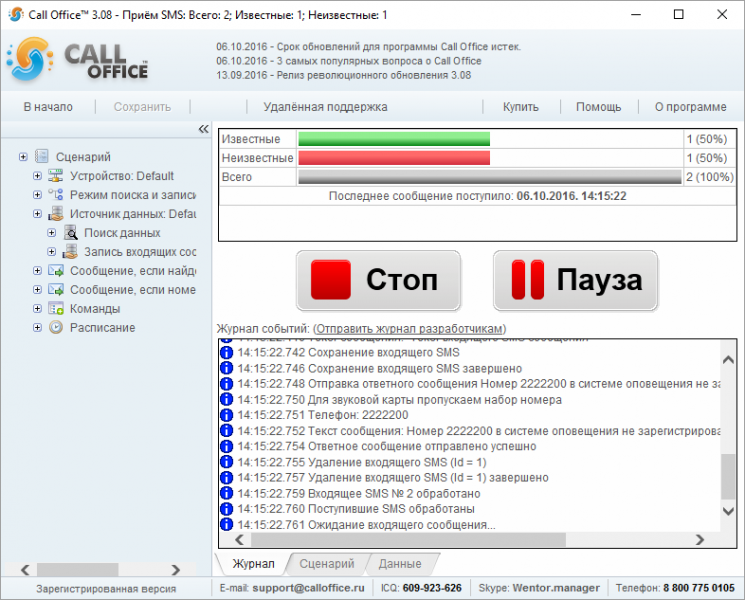Image resolution: width=745 pixels, height=600 pixels.
Task: Open news about релиз обновления 3.08
Action: [344, 75]
